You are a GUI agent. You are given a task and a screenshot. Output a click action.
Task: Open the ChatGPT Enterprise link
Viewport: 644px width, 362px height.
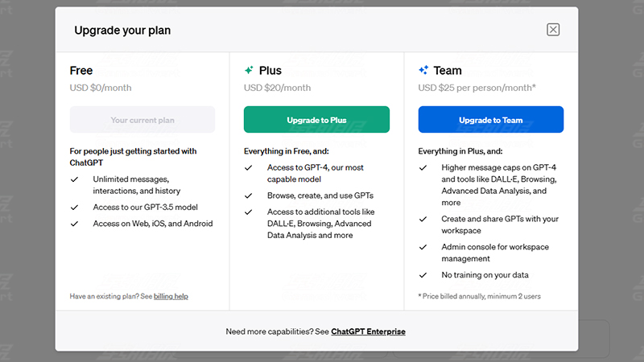coord(368,331)
